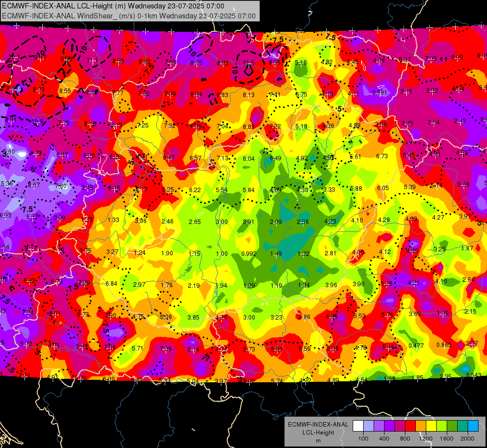Click the legend label 1200
This screenshot has height=448, width=487.
tap(425, 439)
